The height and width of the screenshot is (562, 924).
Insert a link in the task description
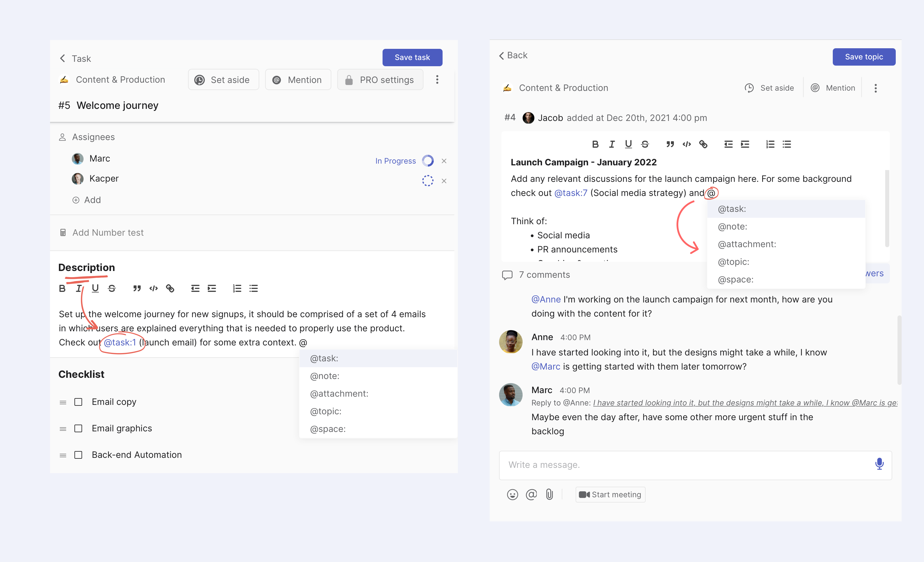(170, 288)
